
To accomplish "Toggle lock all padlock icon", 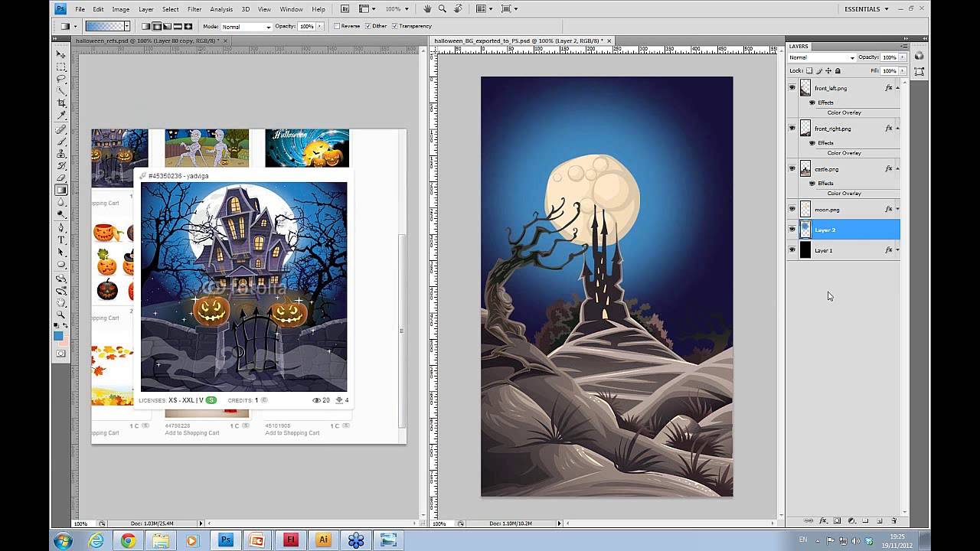I will click(838, 70).
